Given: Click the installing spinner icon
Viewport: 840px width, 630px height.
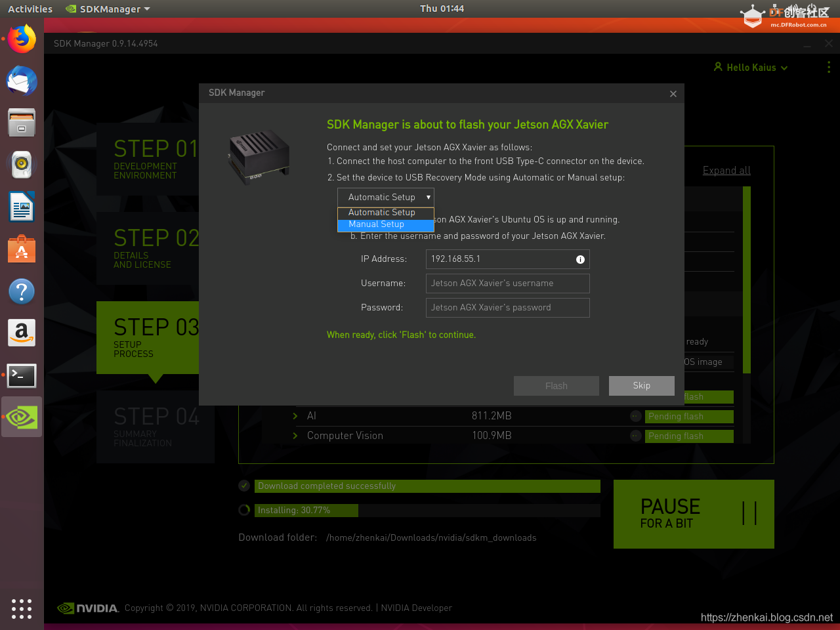Looking at the screenshot, I should (244, 510).
